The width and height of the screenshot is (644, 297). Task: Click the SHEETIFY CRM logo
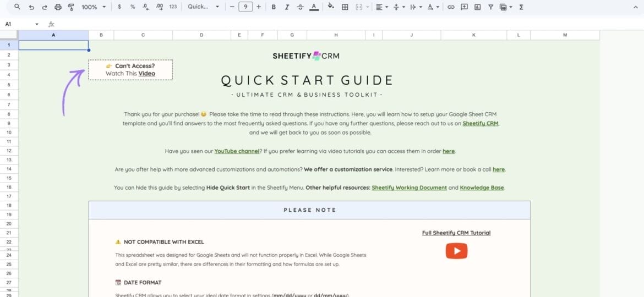pos(306,56)
